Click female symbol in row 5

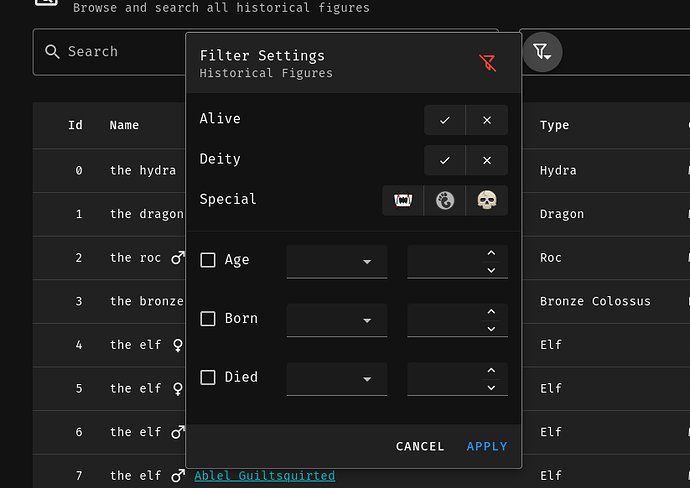(x=177, y=389)
